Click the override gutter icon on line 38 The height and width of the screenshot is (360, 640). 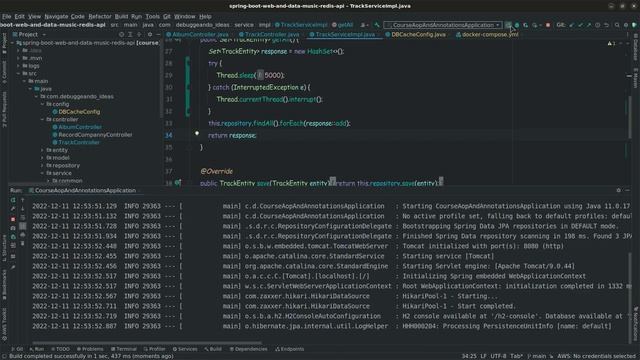pyautogui.click(x=178, y=183)
